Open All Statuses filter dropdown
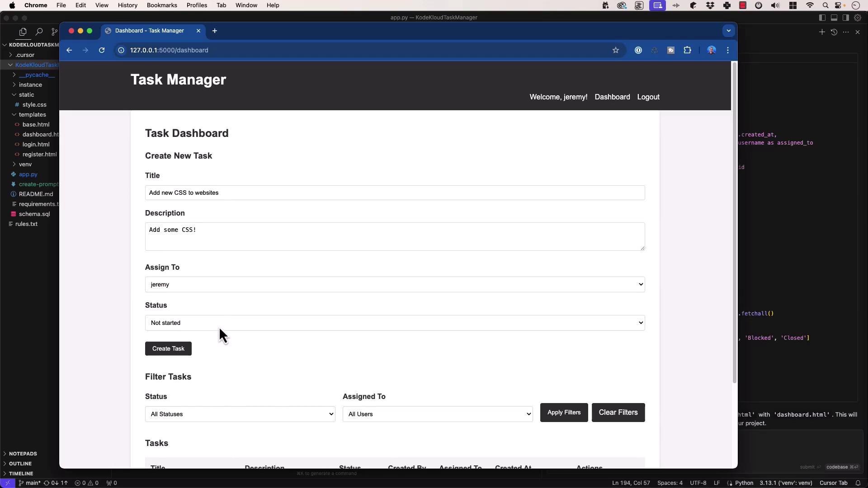The image size is (868, 488). point(240,414)
